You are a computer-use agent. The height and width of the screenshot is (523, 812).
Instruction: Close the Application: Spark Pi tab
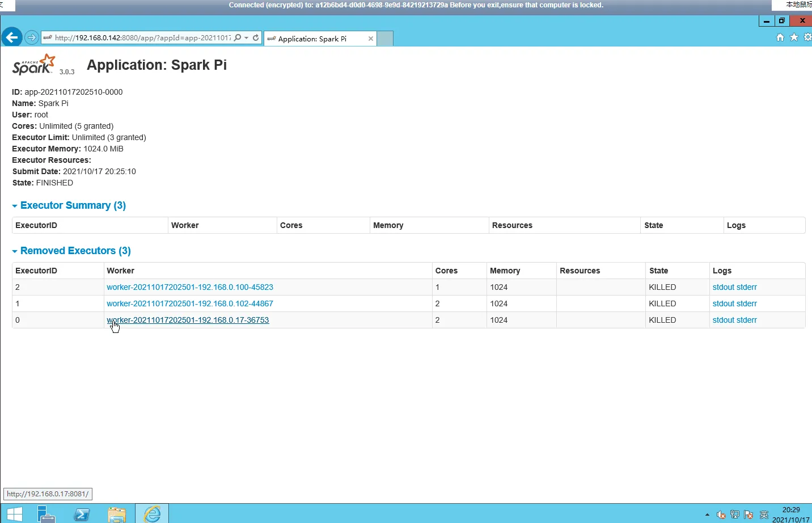coord(371,39)
